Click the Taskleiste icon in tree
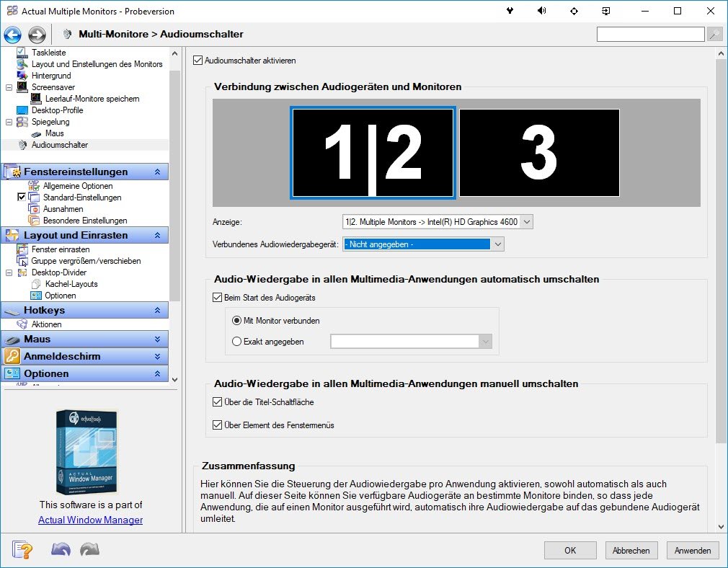This screenshot has width=728, height=568. [22, 53]
